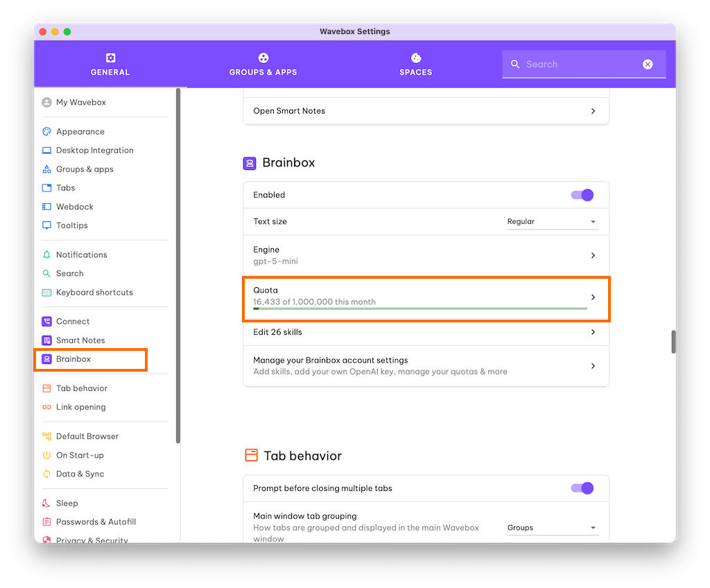
Task: Expand the Engine gpt-5-mini row chevron
Action: pyautogui.click(x=594, y=255)
